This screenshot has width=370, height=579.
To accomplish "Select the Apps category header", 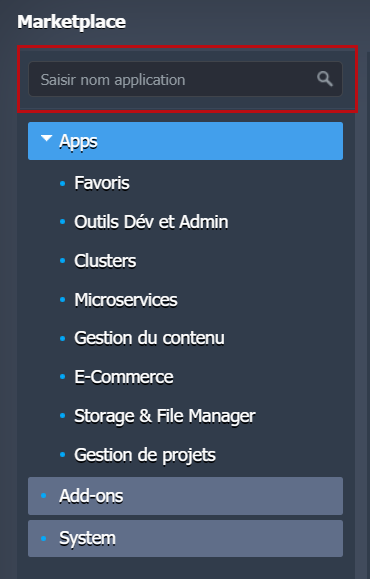I will tap(185, 141).
